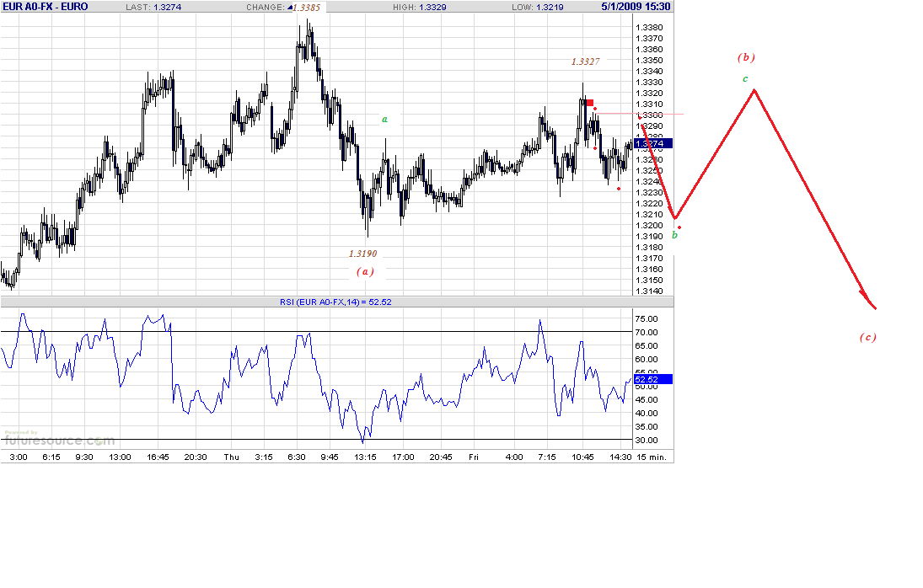Click the '15 min.' interval label
Viewport: 923px width, 588px height.
[x=652, y=457]
